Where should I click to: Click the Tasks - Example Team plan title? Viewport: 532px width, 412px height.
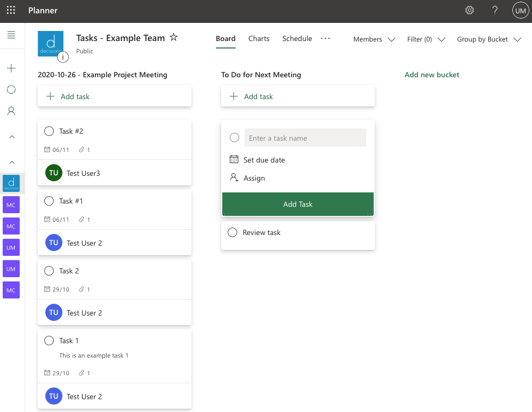120,38
